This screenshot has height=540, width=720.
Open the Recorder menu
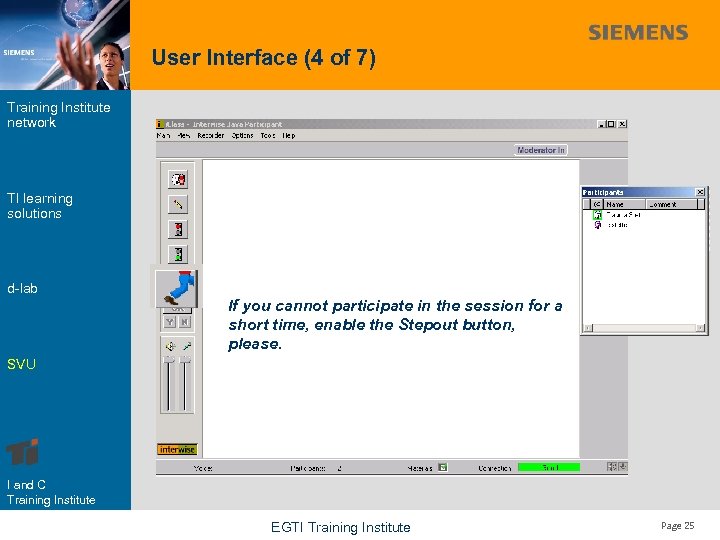coord(211,135)
